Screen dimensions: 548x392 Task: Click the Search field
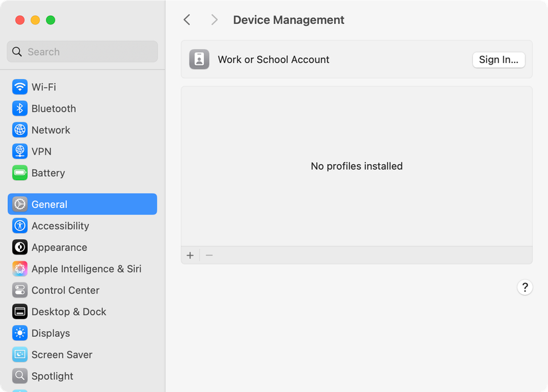pyautogui.click(x=82, y=51)
